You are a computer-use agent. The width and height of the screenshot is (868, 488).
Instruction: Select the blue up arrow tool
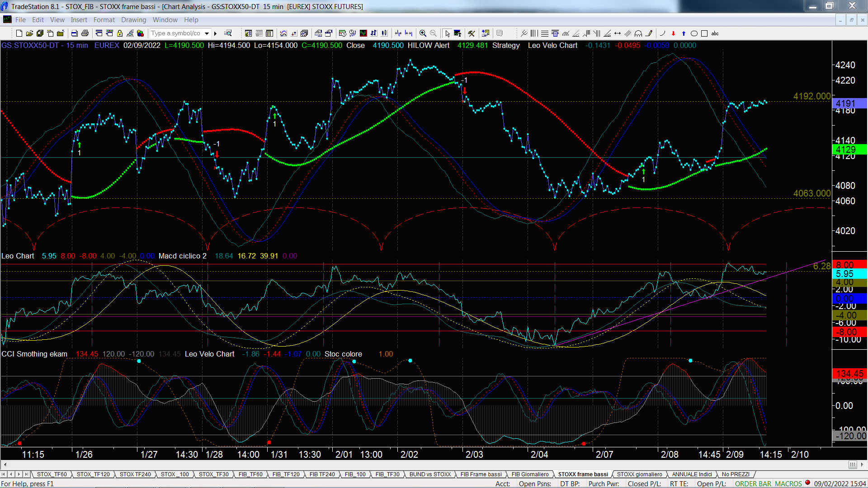[684, 33]
